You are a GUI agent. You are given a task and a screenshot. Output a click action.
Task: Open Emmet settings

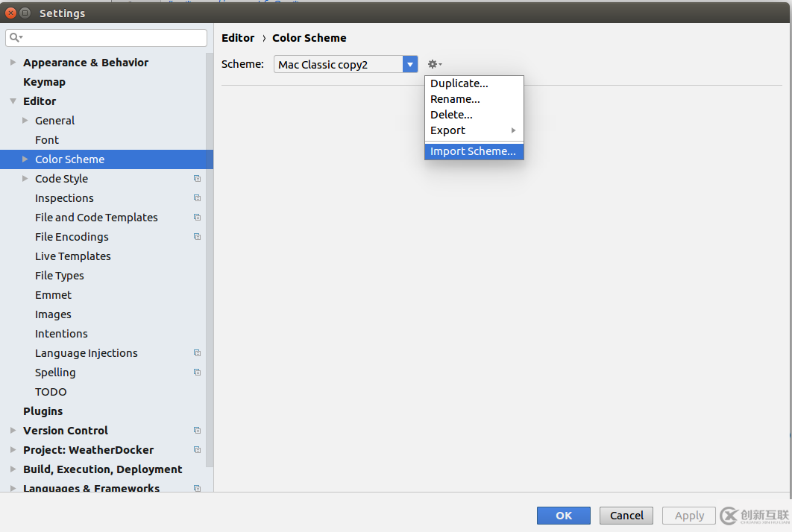coord(53,295)
